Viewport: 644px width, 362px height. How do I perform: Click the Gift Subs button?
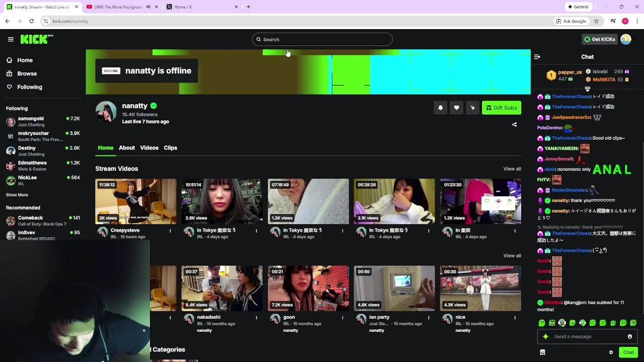[x=502, y=108]
